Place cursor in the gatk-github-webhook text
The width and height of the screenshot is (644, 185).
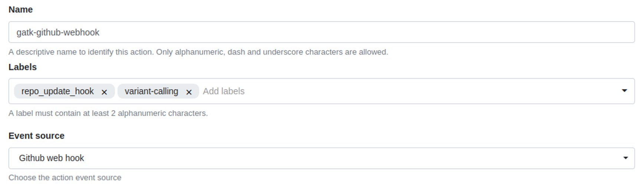point(58,33)
